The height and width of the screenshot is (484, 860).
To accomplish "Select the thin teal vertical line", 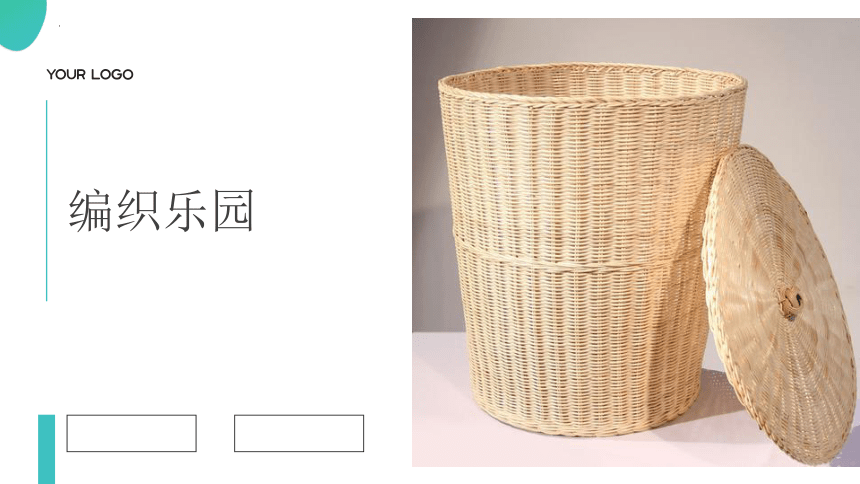I will point(47,201).
